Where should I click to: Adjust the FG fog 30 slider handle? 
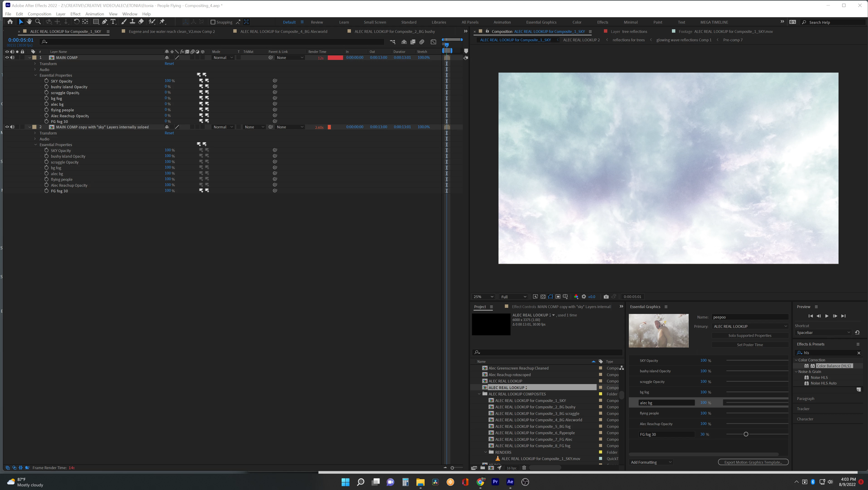pos(746,434)
